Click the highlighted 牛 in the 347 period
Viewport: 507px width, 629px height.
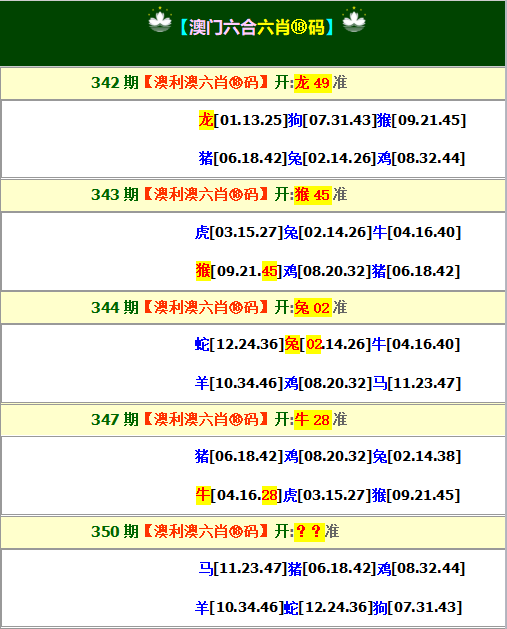click(203, 495)
